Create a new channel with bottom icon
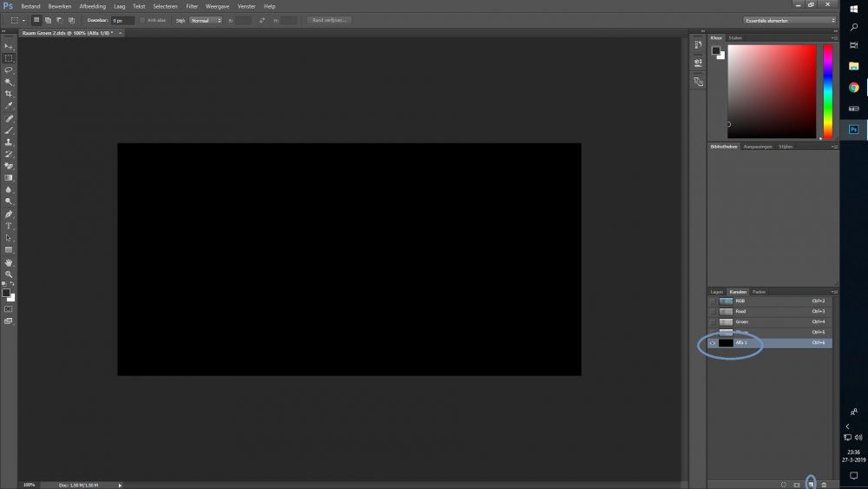The width and height of the screenshot is (868, 489). [811, 484]
